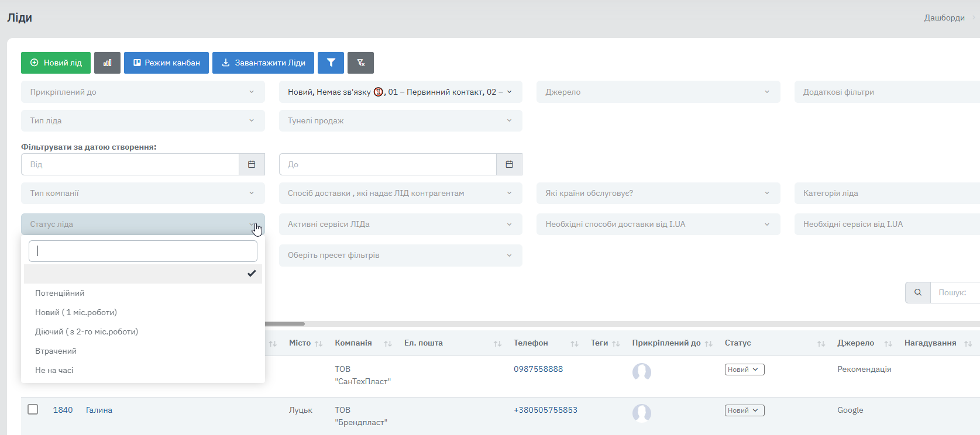
Task: Open 'Оберіть пресет фільтрів' dropdown
Action: pos(401,255)
